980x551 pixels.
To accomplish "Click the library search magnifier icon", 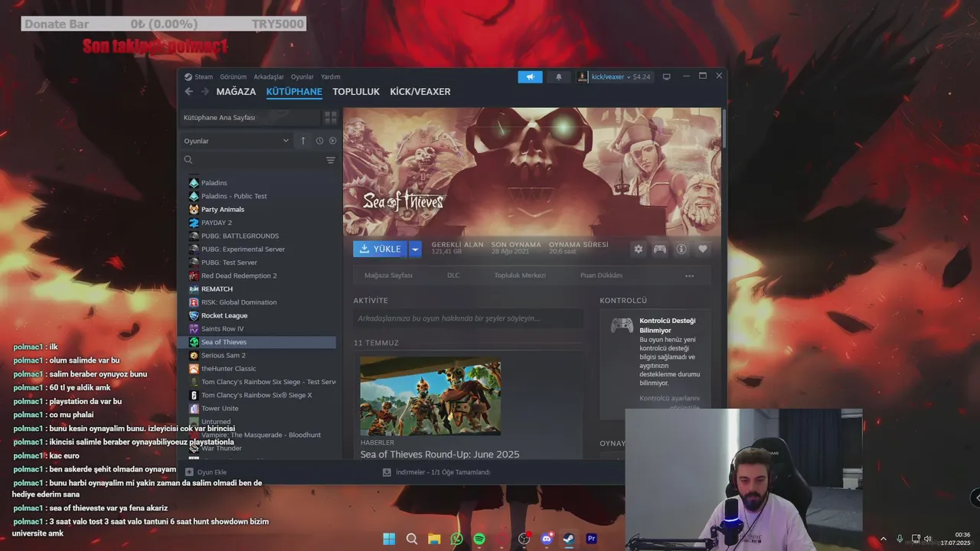I will pos(188,160).
